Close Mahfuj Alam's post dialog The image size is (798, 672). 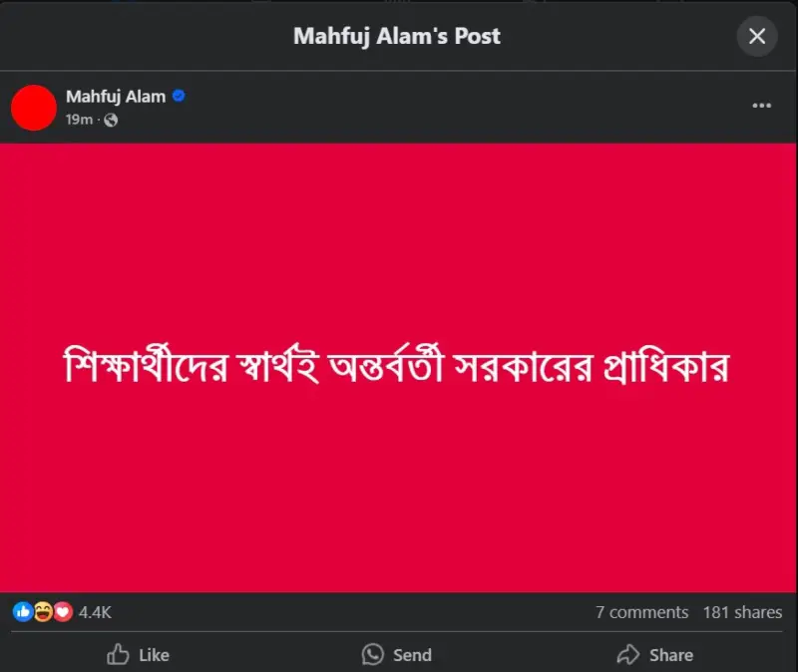click(757, 36)
